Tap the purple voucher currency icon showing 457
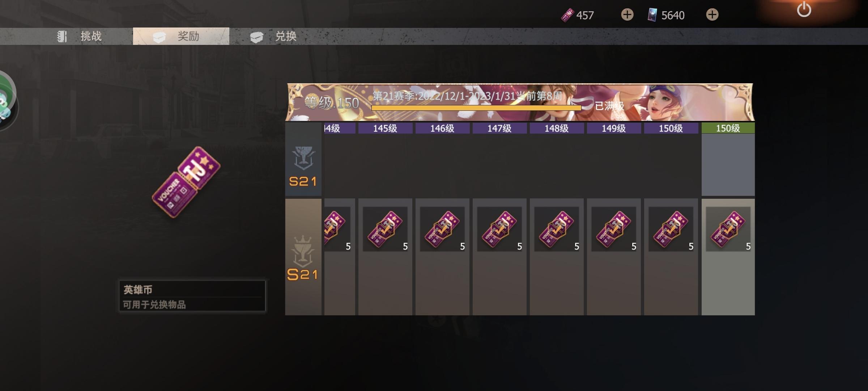This screenshot has height=391, width=868. 567,15
